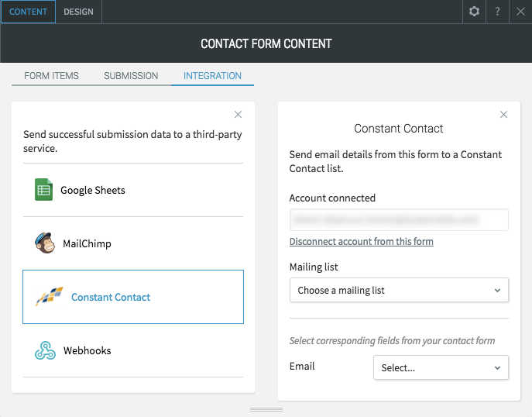Select the Google Sheets integration label
Screen dimensions: 532x417
[93, 190]
